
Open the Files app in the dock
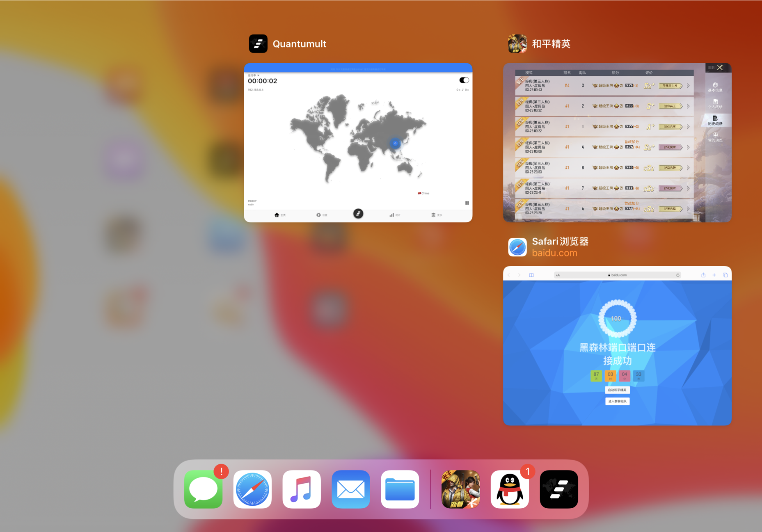[400, 489]
